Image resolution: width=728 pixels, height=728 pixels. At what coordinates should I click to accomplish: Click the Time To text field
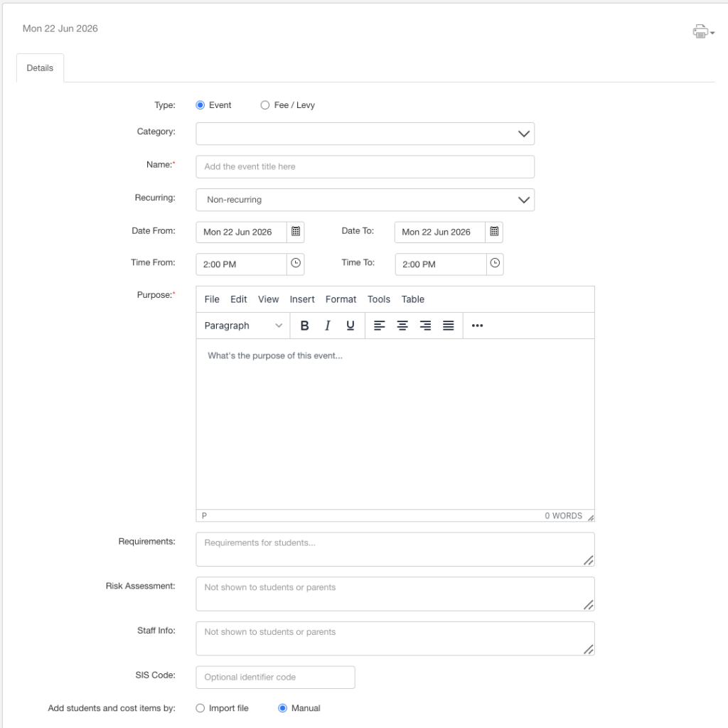click(x=441, y=264)
